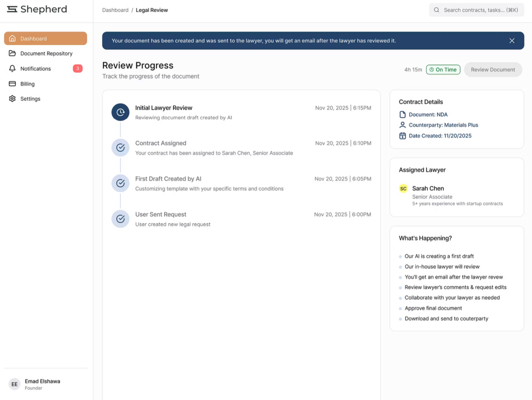Viewport: 532px width, 400px height.
Task: Click the Dashboard breadcrumb link
Action: (115, 10)
